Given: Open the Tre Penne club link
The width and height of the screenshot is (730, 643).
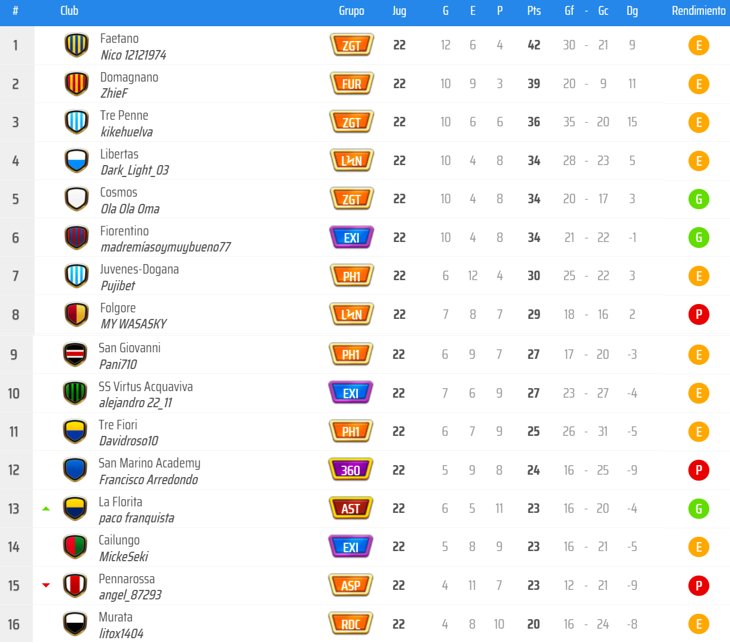Looking at the screenshot, I should click(123, 116).
